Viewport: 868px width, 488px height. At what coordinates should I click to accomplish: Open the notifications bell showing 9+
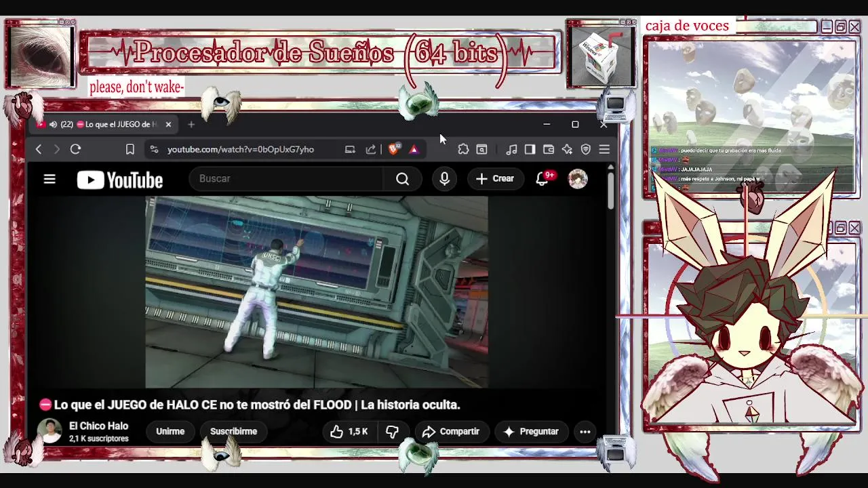coord(544,178)
